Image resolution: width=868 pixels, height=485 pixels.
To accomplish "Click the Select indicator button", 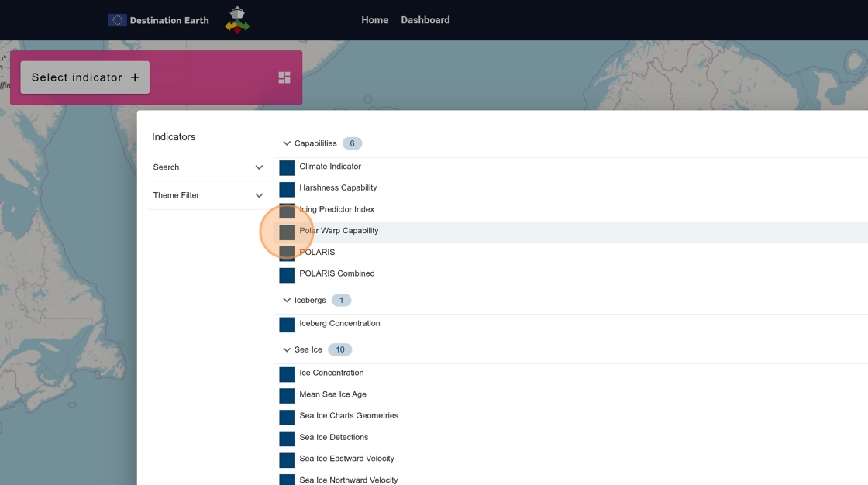I will pos(85,77).
